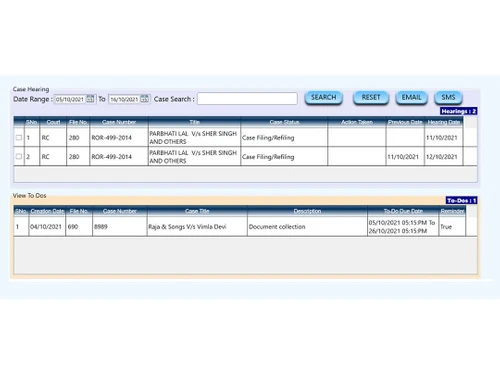Click Raja & Songs V/s Vimla Devi
The height and width of the screenshot is (375, 500).
click(x=187, y=227)
